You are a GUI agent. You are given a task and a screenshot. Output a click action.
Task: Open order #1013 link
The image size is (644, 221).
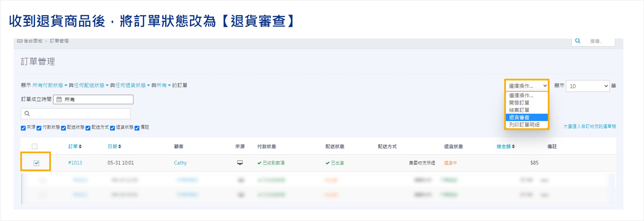pyautogui.click(x=75, y=163)
